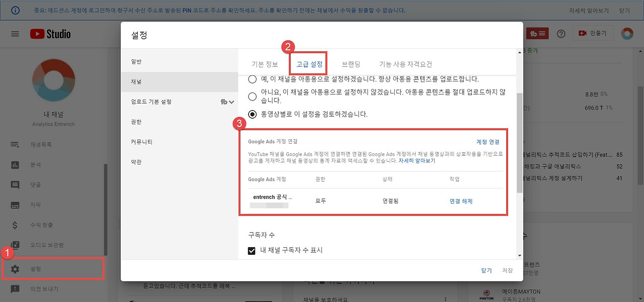
Task: Click 내 채널 label in sidebar
Action: 54,115
